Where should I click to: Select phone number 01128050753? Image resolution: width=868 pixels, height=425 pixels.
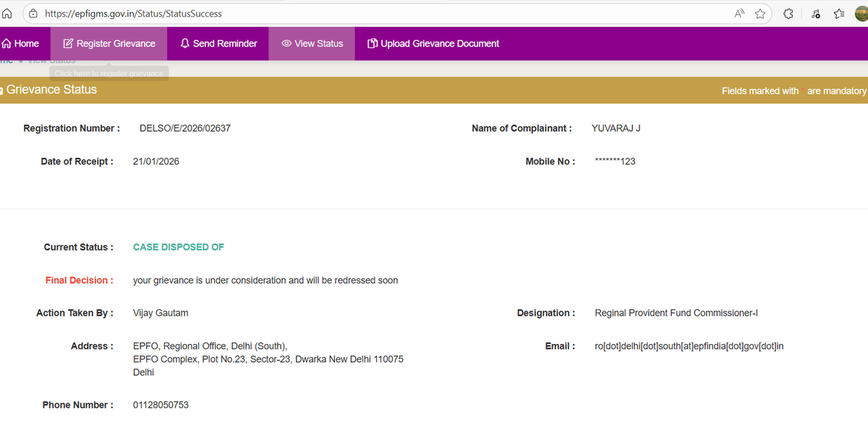click(161, 405)
